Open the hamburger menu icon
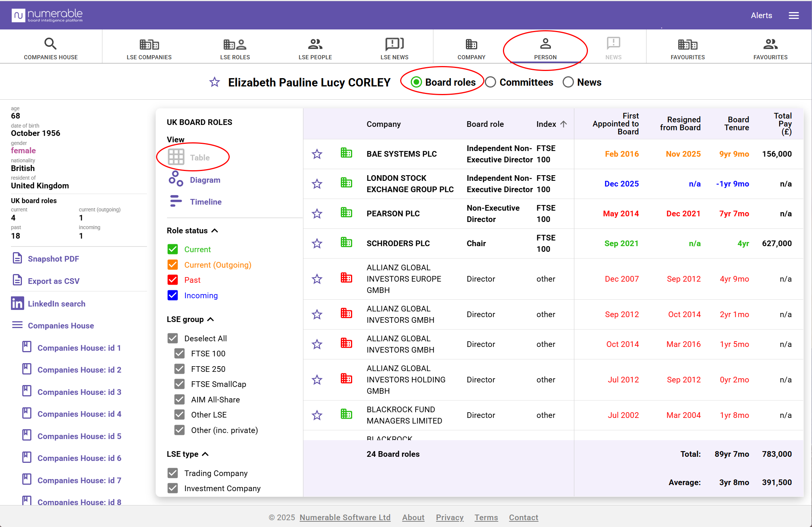812x527 pixels. click(x=793, y=15)
